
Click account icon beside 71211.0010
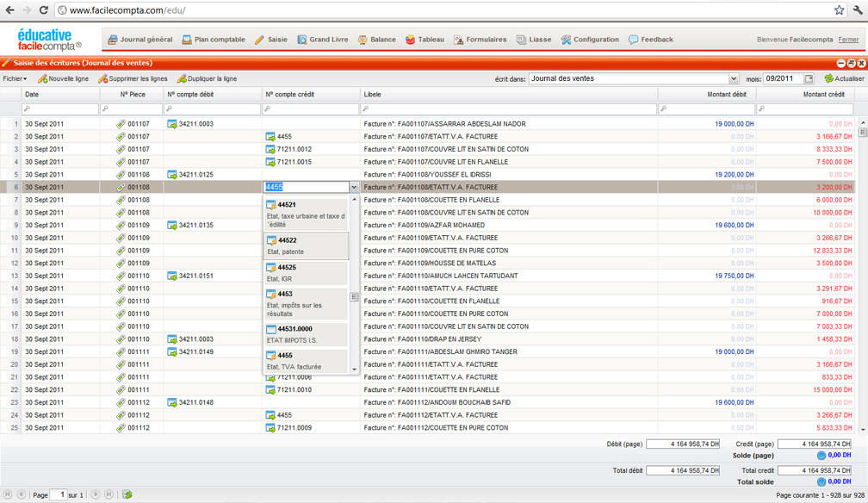(270, 390)
